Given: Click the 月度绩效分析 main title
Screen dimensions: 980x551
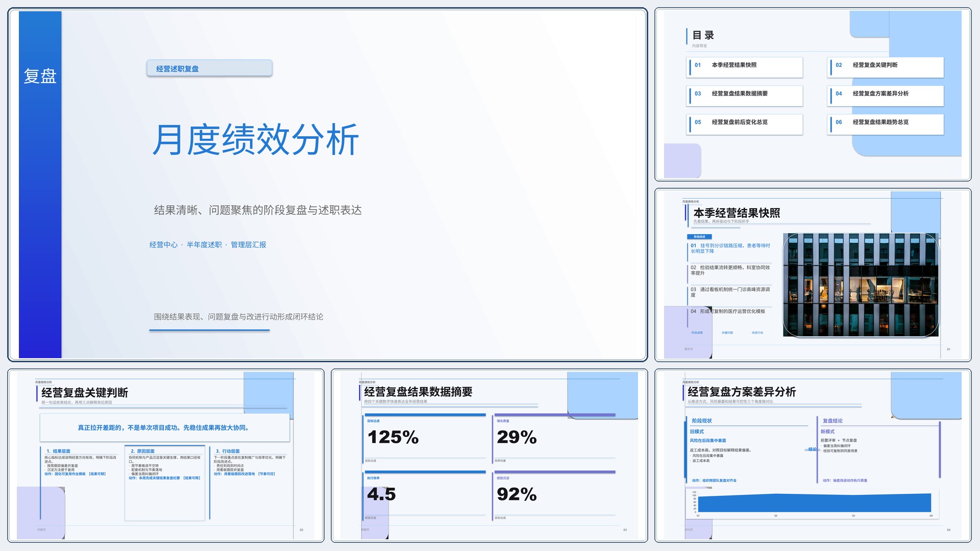Looking at the screenshot, I should 256,140.
